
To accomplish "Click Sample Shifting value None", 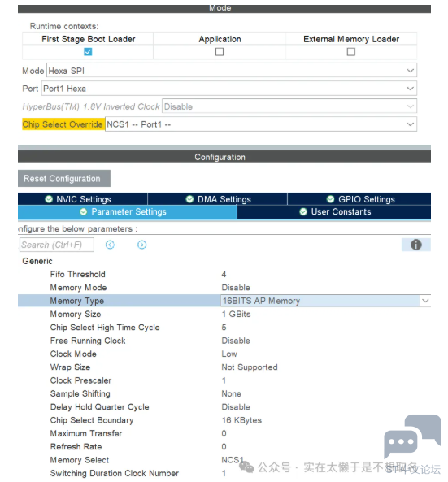I will [232, 393].
